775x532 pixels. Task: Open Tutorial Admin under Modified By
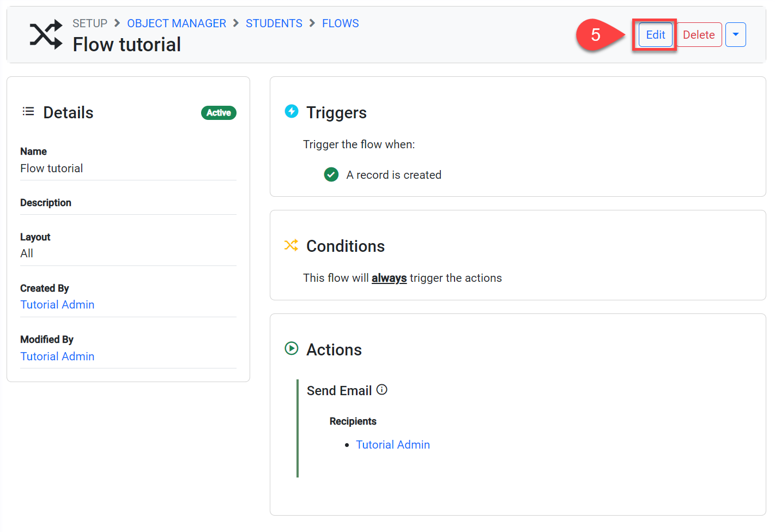(x=57, y=356)
